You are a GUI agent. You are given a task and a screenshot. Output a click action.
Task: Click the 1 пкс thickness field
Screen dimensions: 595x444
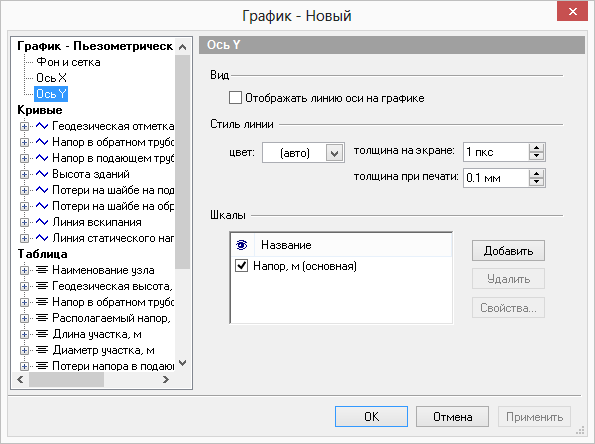(x=496, y=152)
